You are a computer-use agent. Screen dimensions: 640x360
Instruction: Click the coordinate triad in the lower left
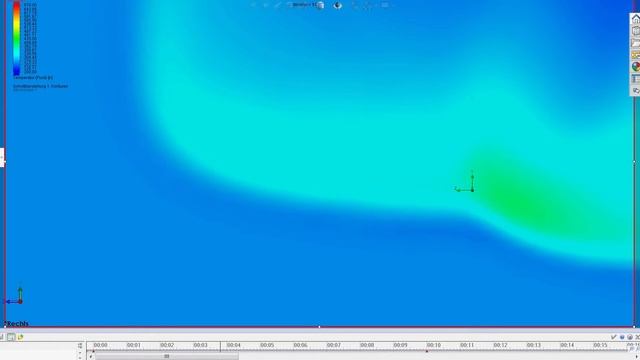[x=15, y=296]
